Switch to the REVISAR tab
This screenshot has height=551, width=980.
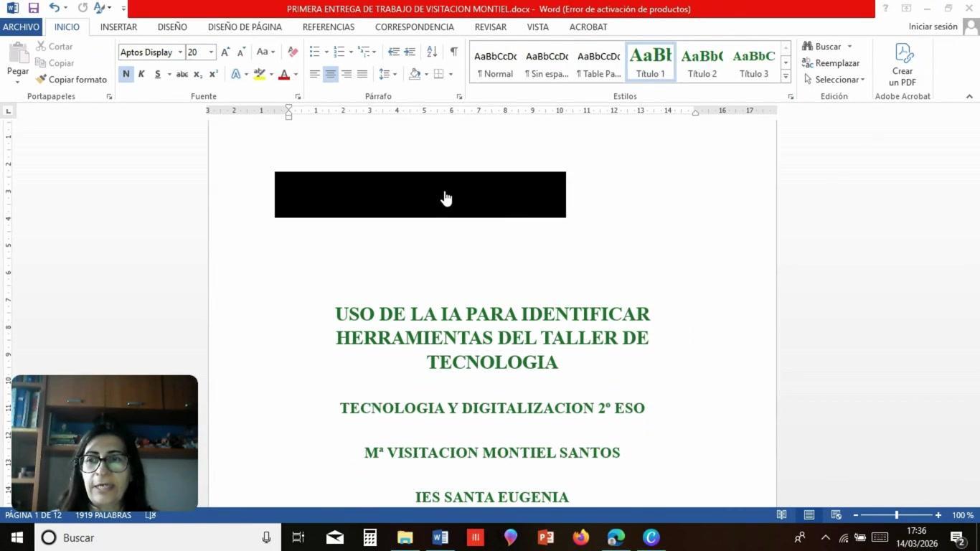click(x=491, y=27)
